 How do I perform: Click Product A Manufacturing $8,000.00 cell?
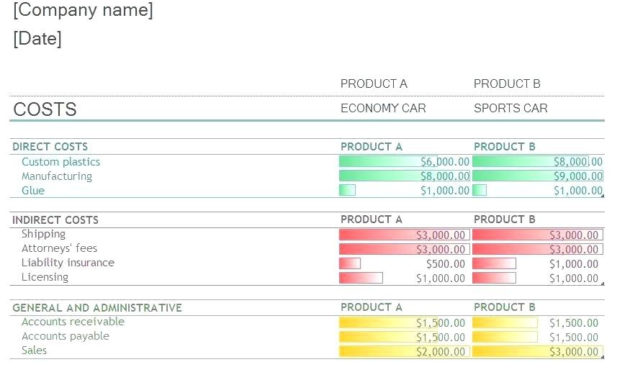pyautogui.click(x=405, y=176)
